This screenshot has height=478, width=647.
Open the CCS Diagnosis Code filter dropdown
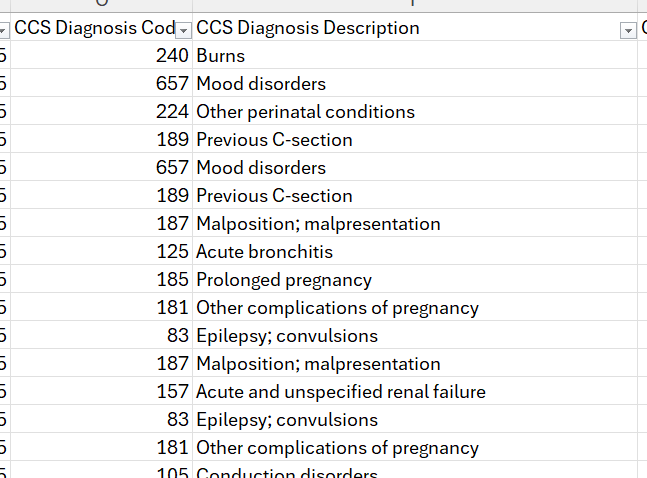point(183,29)
